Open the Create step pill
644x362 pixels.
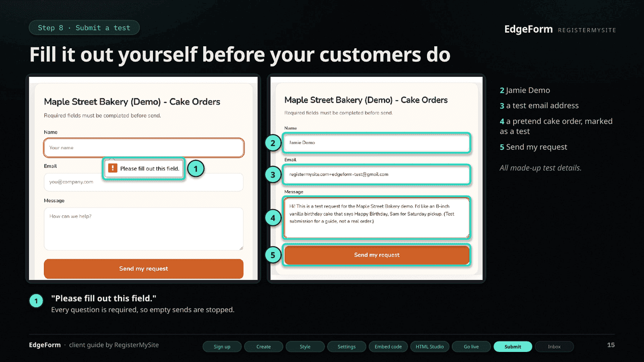(264, 346)
